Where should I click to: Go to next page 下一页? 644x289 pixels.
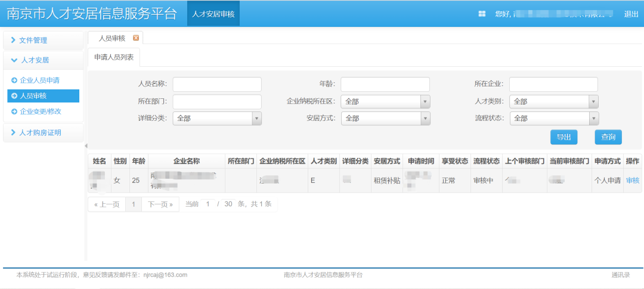point(160,204)
